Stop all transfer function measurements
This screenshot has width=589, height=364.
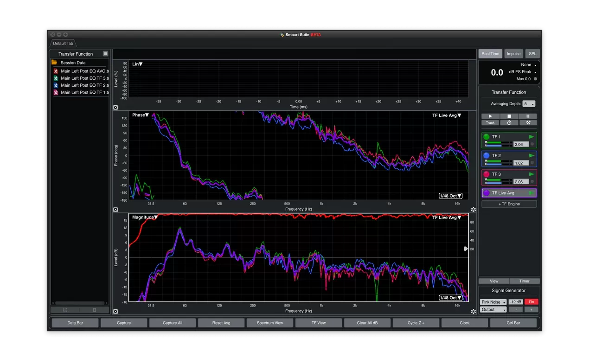[x=509, y=116]
